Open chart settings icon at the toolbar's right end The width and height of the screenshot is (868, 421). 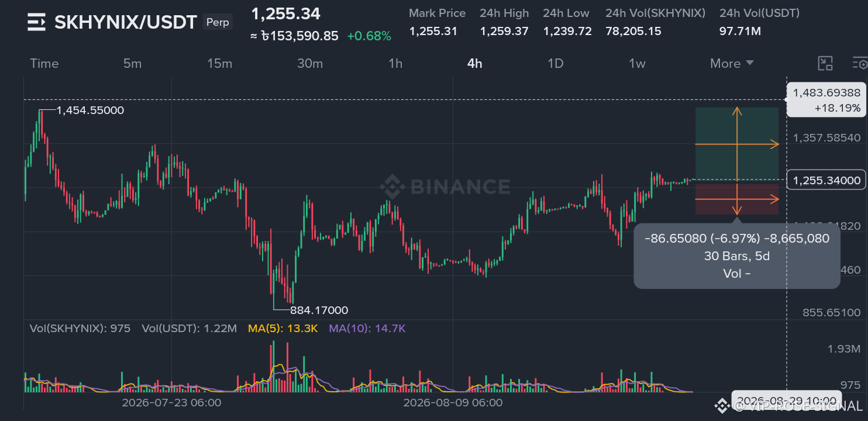tap(860, 64)
